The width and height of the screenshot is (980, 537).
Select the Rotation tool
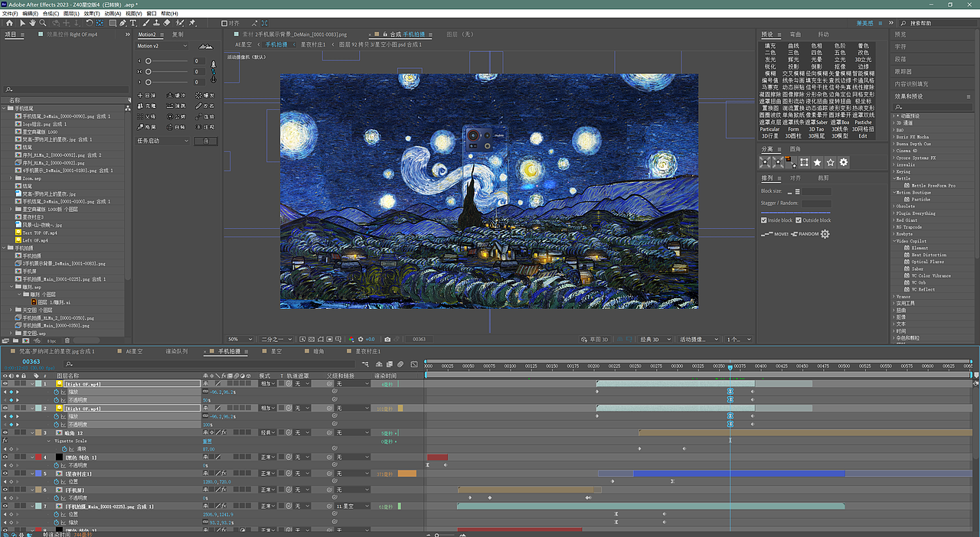(x=89, y=23)
